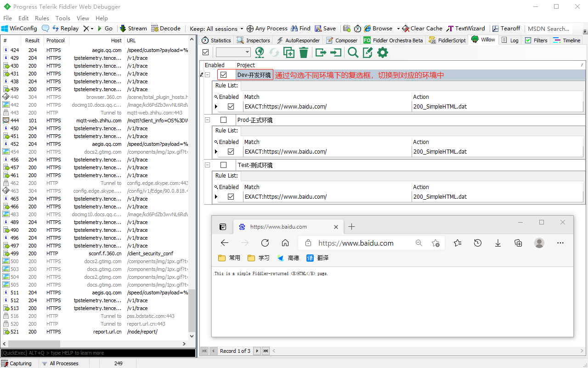Click Willow import arrow icon
The height and width of the screenshot is (368, 588).
(x=336, y=52)
